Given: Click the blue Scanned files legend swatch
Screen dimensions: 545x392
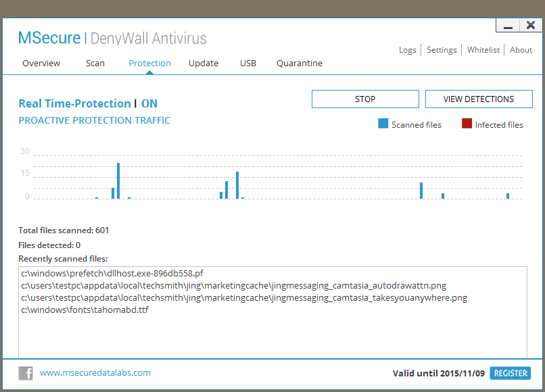Looking at the screenshot, I should click(x=383, y=124).
